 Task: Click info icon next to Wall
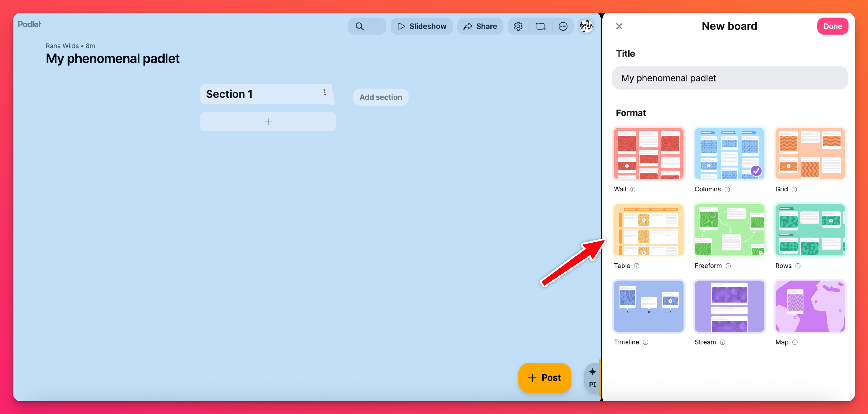coord(632,190)
